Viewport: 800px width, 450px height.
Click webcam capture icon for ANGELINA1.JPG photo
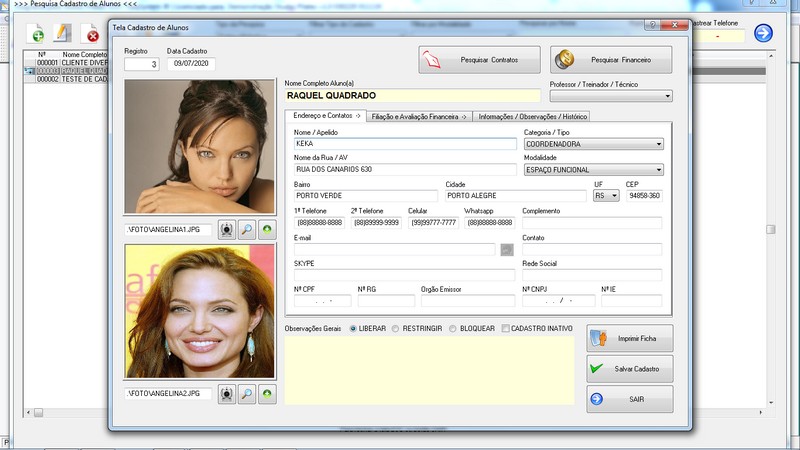click(227, 230)
